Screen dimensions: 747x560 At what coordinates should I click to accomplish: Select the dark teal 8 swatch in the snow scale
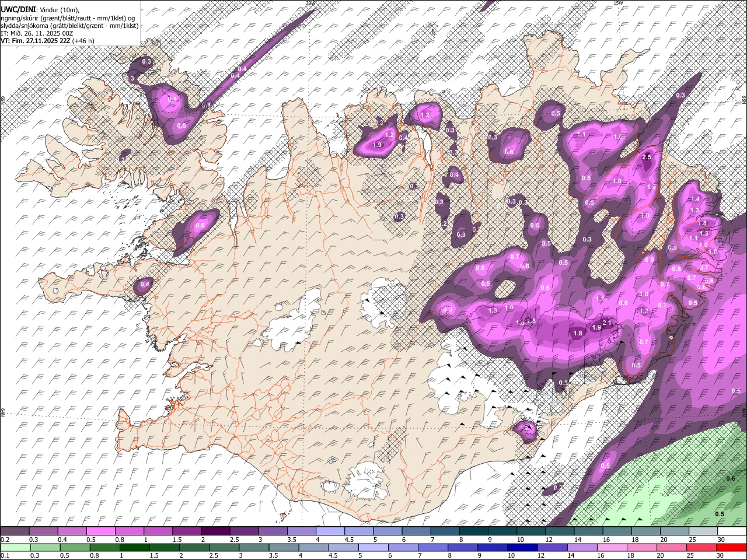[x=473, y=531]
